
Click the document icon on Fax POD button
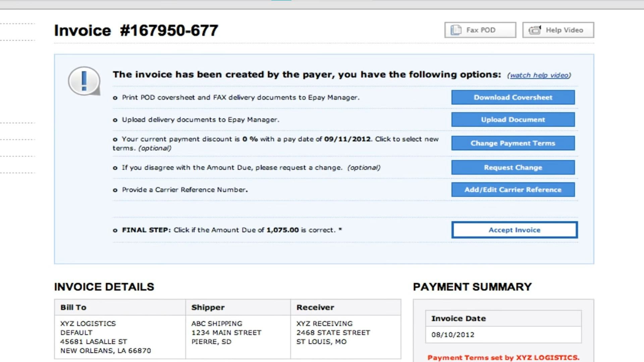456,30
